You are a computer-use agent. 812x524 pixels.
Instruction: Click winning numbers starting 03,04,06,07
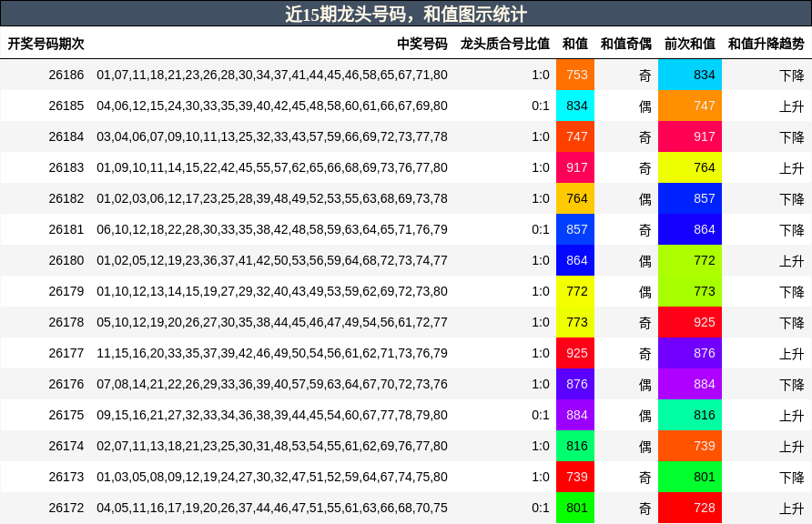[x=272, y=137]
